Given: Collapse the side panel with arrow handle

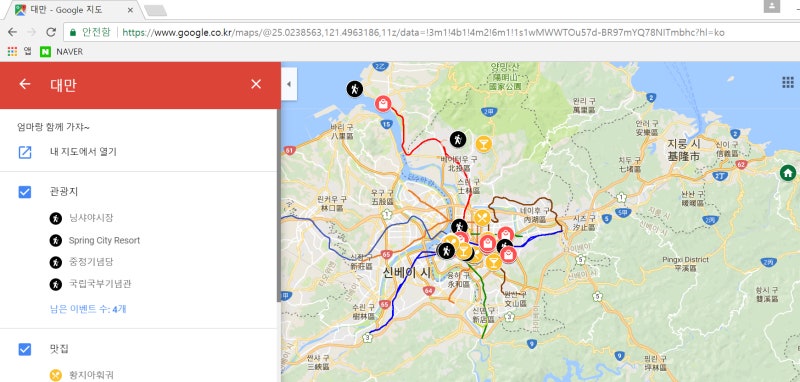Looking at the screenshot, I should tap(289, 84).
